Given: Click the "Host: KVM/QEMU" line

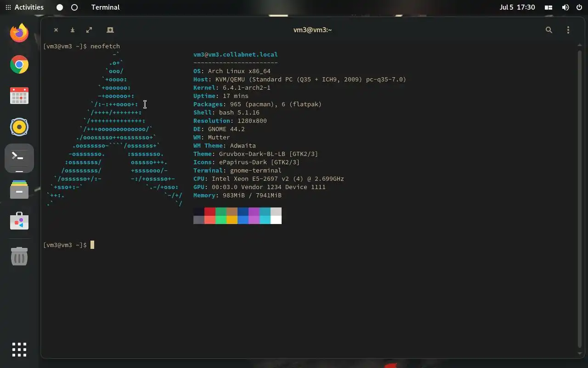Looking at the screenshot, I should tap(300, 80).
